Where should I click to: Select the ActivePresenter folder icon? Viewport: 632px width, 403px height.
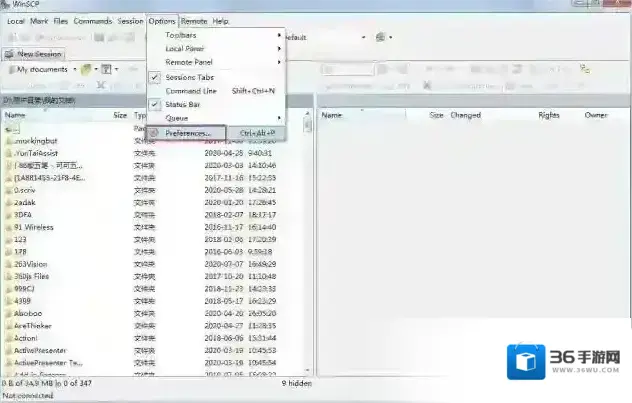[x=8, y=351]
